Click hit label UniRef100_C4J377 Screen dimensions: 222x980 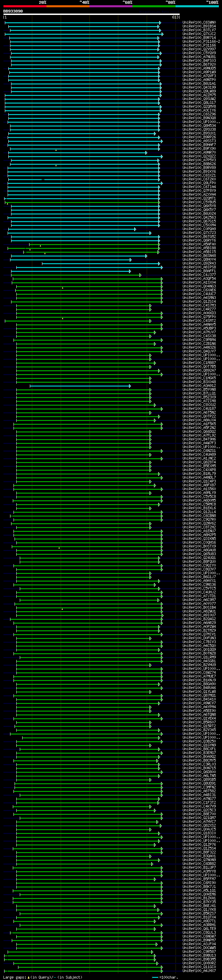click(x=199, y=275)
